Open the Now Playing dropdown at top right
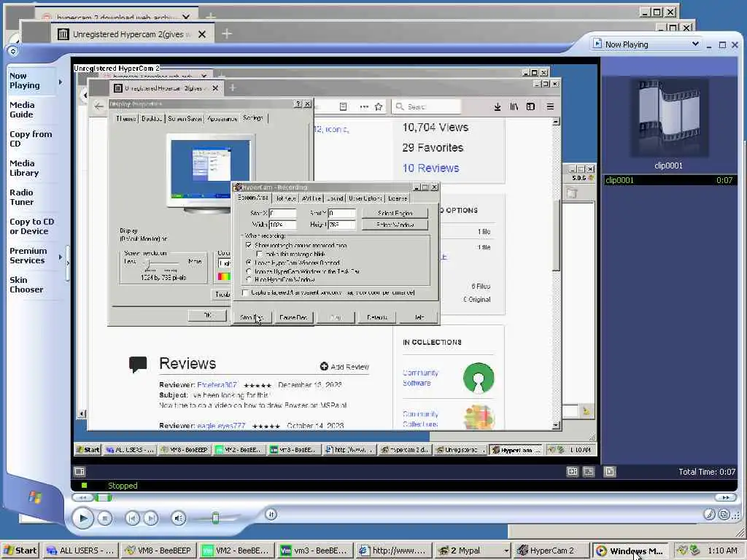The height and width of the screenshot is (560, 747). (646, 44)
